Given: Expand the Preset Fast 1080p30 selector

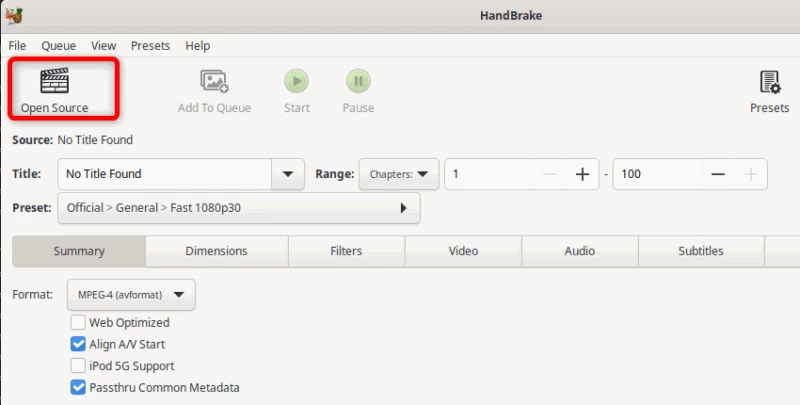Looking at the screenshot, I should [239, 208].
